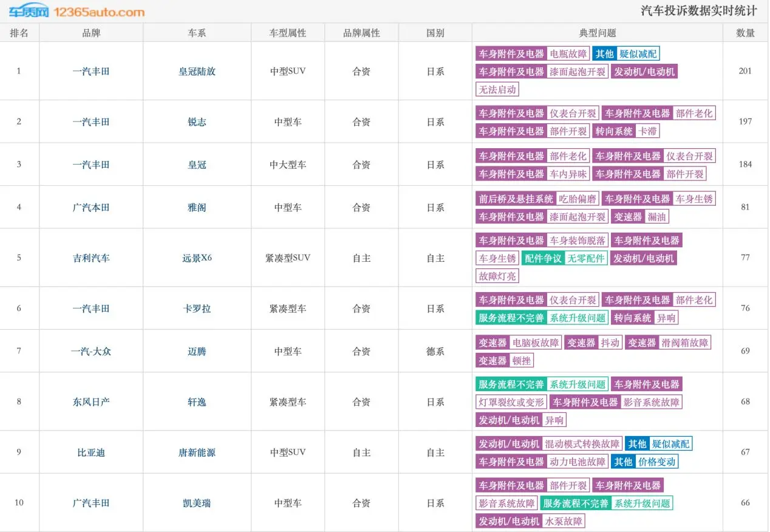The image size is (770, 532).
Task: Open the 卡罗拉 car series link
Action: tap(197, 308)
